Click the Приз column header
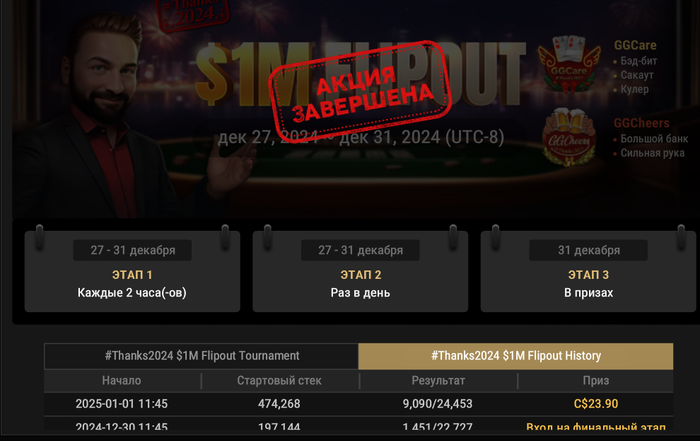The height and width of the screenshot is (441, 700). 596,381
